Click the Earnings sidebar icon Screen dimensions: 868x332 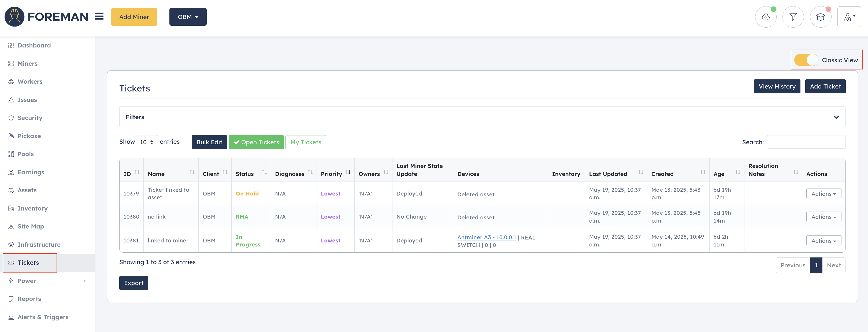11,172
